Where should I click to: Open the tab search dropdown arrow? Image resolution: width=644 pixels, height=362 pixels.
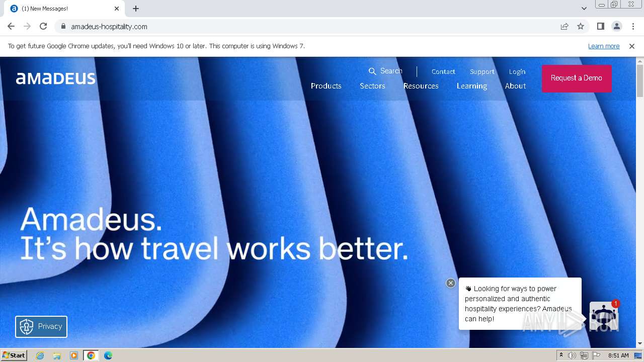click(x=584, y=9)
